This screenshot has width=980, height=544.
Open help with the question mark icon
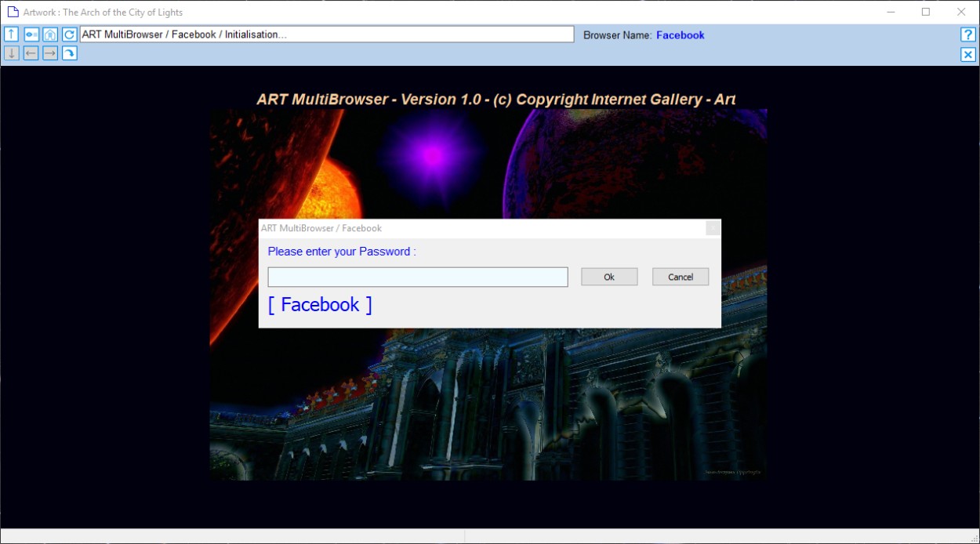point(968,34)
